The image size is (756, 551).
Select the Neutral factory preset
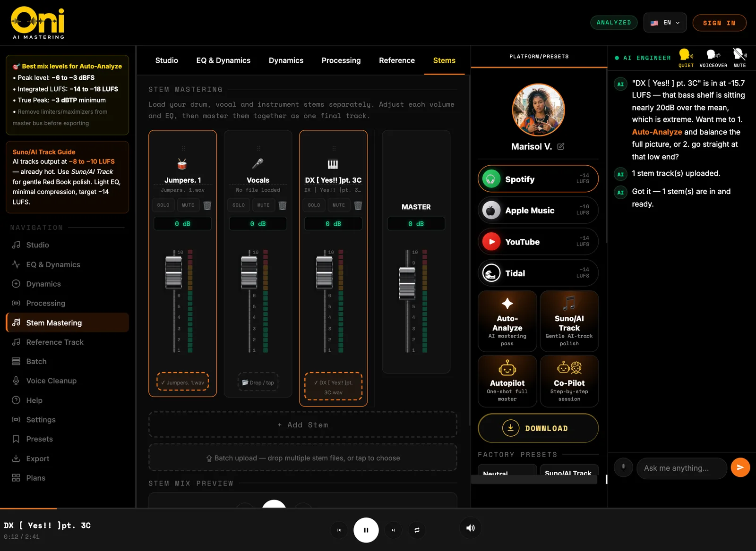pyautogui.click(x=507, y=470)
